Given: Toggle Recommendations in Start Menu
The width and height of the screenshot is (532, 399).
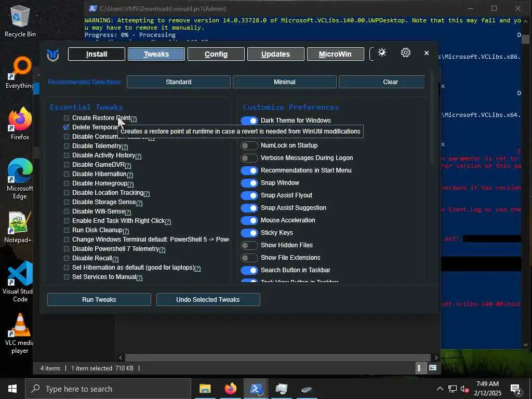Looking at the screenshot, I should pyautogui.click(x=249, y=170).
